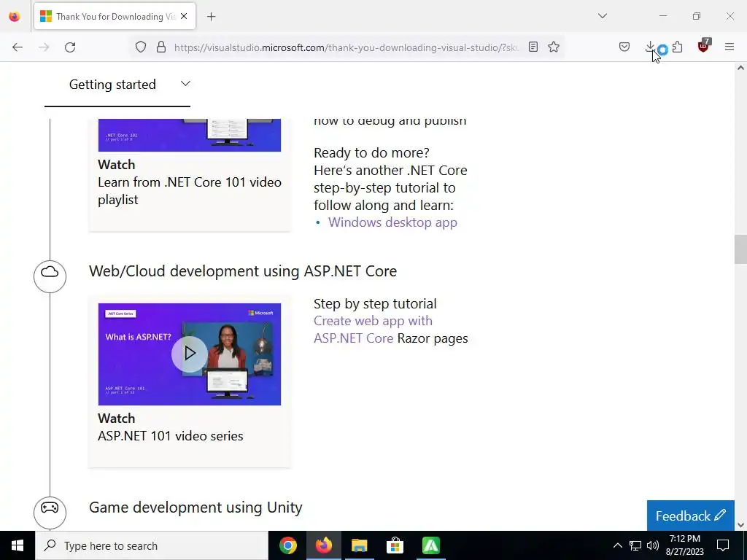This screenshot has height=560, width=747.
Task: Open volume control tray icon
Action: coord(653,545)
